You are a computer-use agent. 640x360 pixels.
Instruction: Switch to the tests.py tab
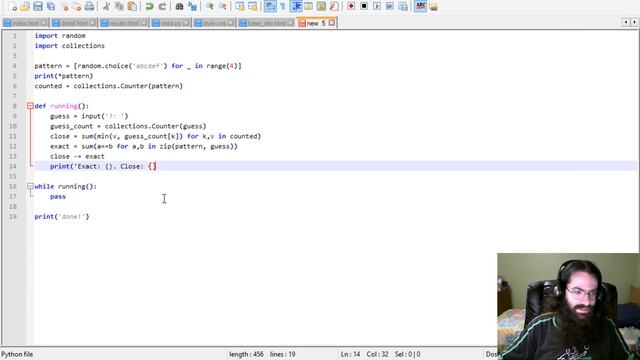[171, 23]
